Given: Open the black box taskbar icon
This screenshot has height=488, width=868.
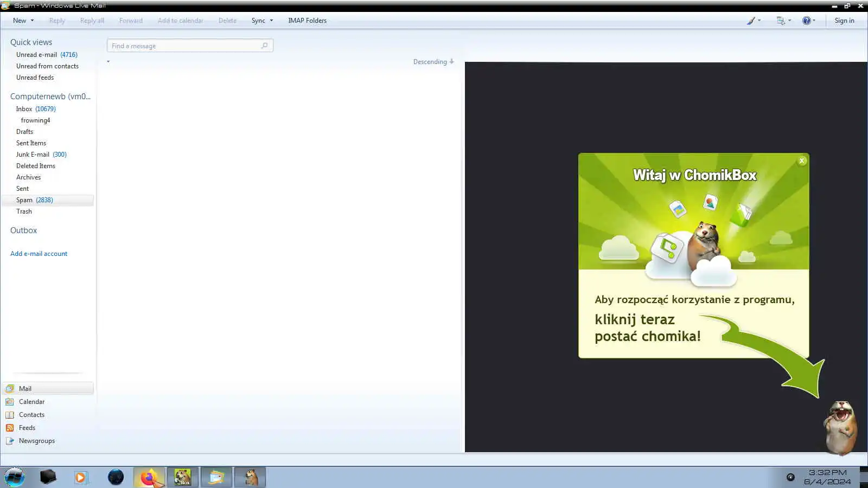Looking at the screenshot, I should point(48,477).
